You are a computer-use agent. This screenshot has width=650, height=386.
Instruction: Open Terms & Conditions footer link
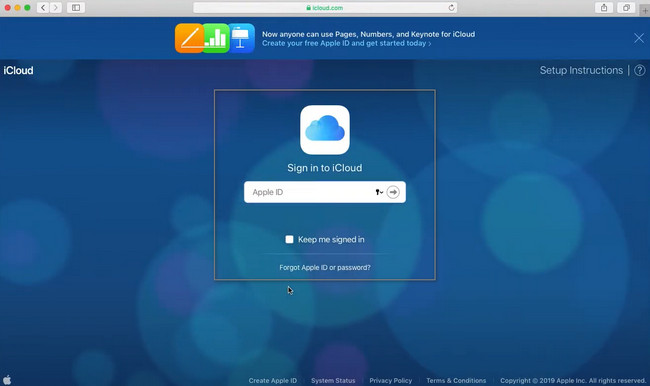456,381
